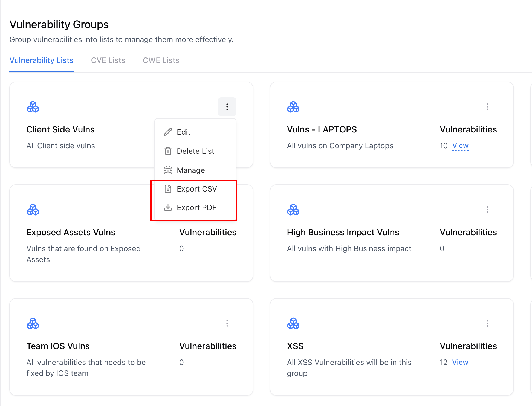Choose Delete List from the open menu
The width and height of the screenshot is (532, 406).
tap(195, 151)
